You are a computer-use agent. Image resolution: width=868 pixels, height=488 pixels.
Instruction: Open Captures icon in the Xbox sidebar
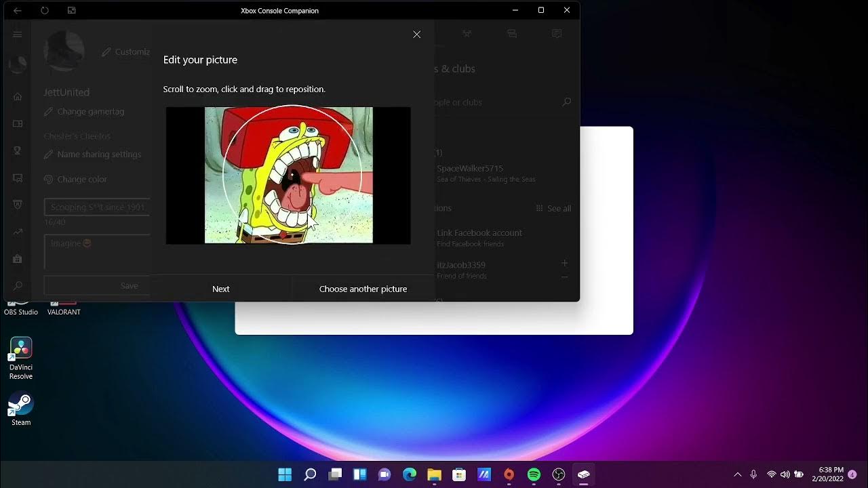point(18,178)
